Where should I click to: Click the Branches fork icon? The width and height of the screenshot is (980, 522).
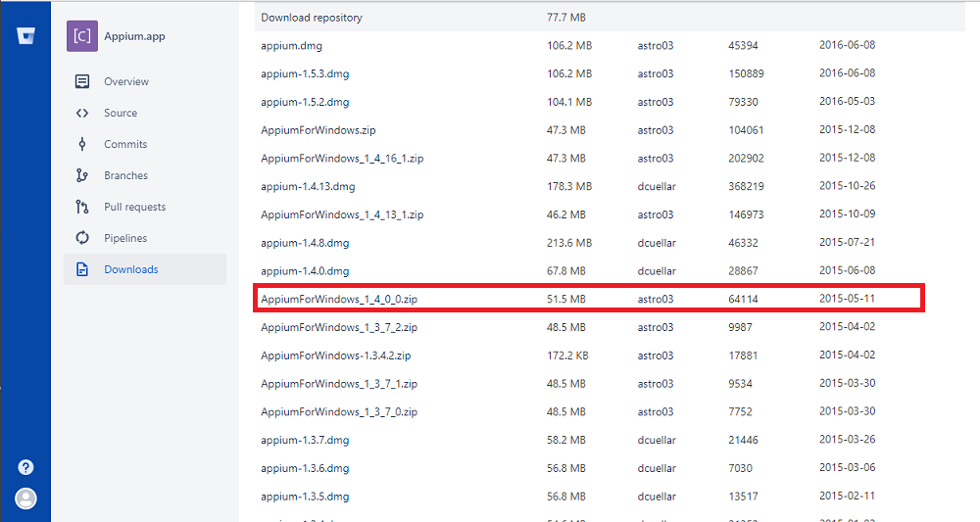tap(82, 175)
